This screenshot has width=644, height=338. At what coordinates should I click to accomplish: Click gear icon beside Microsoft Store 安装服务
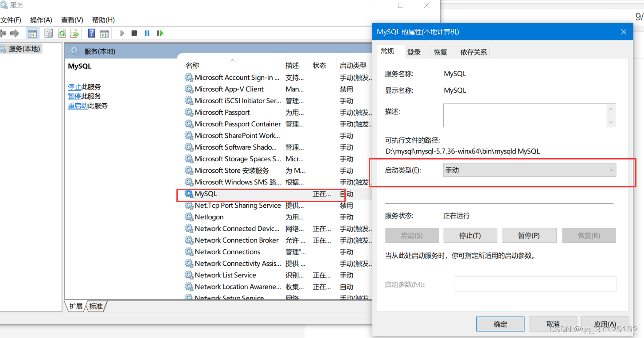click(189, 171)
